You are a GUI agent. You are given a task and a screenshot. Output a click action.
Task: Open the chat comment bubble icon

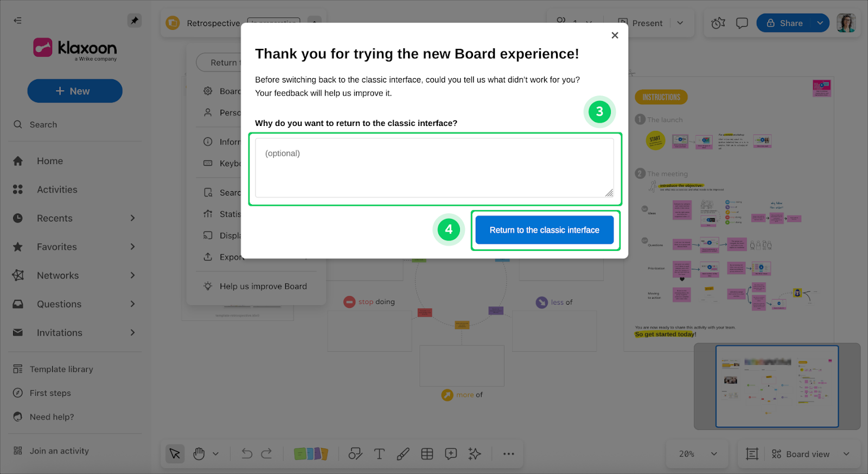click(x=742, y=23)
